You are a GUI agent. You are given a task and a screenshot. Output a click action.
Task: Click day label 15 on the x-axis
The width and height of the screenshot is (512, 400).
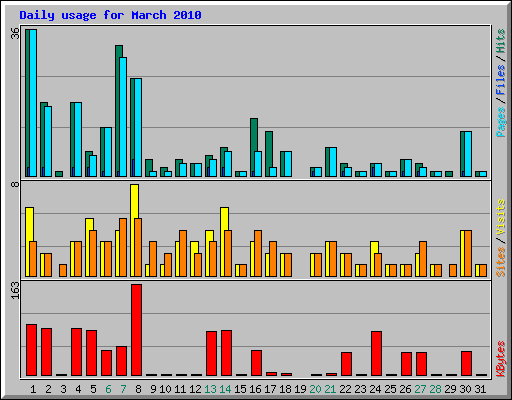click(x=240, y=389)
